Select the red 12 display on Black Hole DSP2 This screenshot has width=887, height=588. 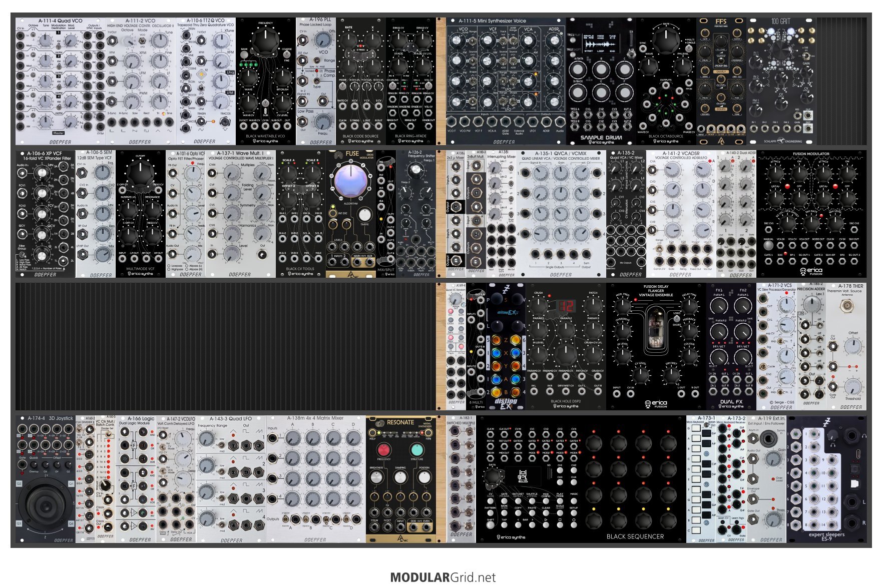click(x=566, y=306)
